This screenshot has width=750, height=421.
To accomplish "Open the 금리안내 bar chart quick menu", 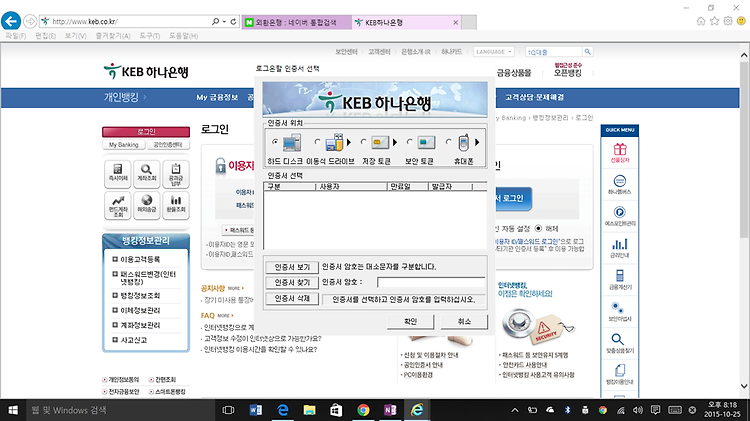I will pos(619,248).
